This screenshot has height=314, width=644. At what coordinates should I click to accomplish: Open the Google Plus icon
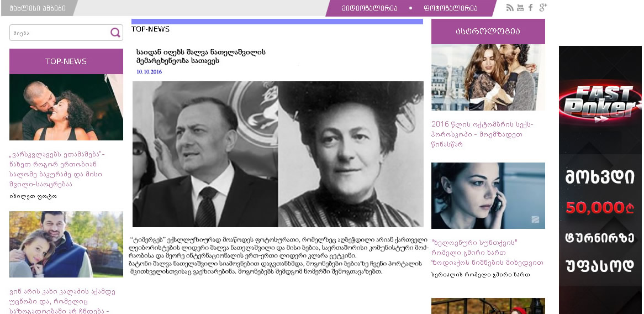click(x=543, y=7)
